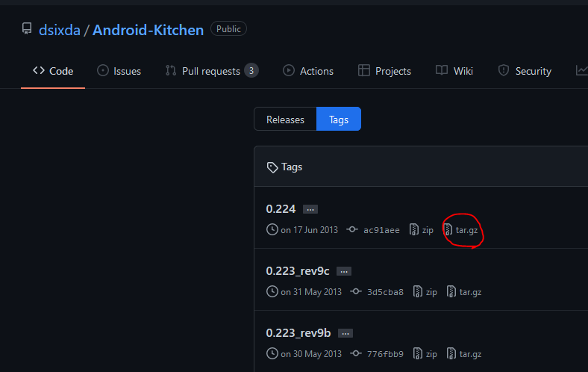Open the Issues tab

coord(119,71)
